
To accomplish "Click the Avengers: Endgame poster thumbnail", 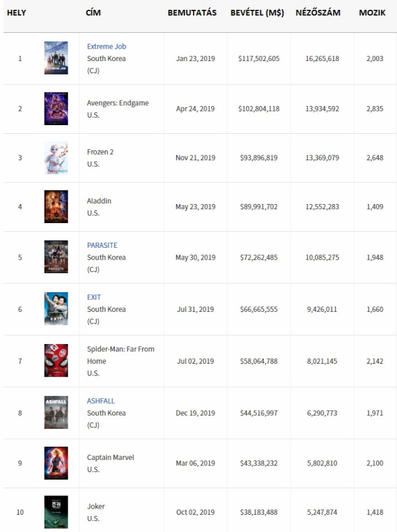I will (56, 108).
